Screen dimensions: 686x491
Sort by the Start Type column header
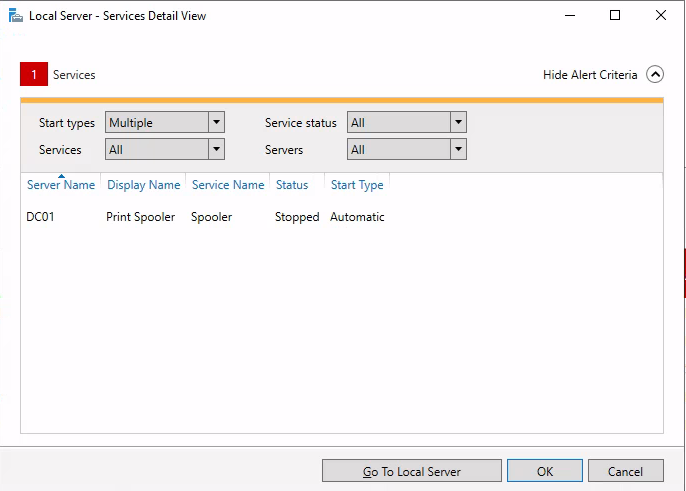[x=357, y=185]
